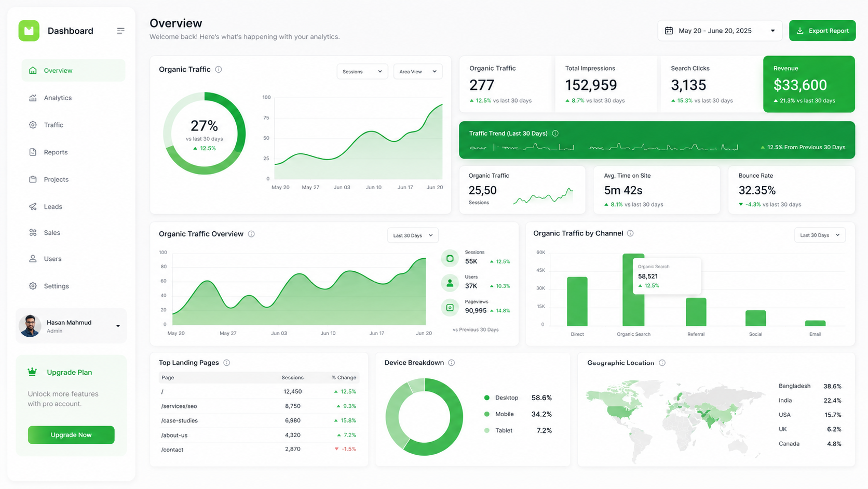
Task: Open the Sales menu label
Action: 52,232
